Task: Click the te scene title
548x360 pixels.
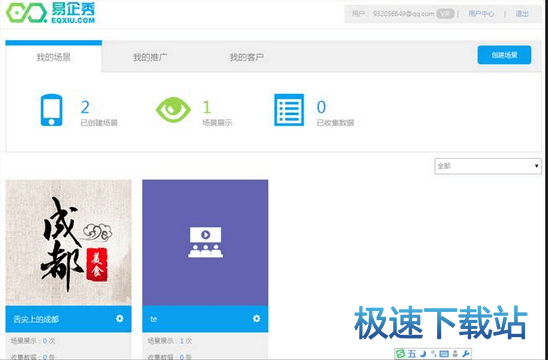Action: point(153,319)
